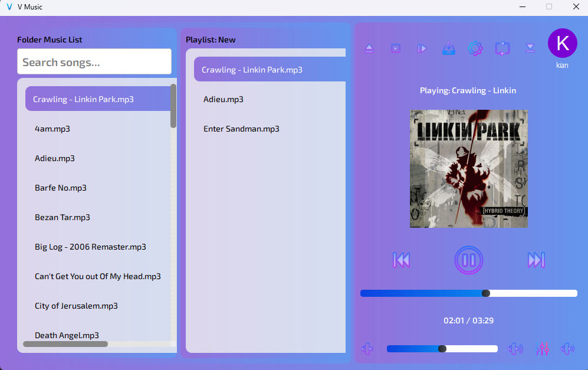Click the loud speaker icon right of the volume slider

click(515, 349)
